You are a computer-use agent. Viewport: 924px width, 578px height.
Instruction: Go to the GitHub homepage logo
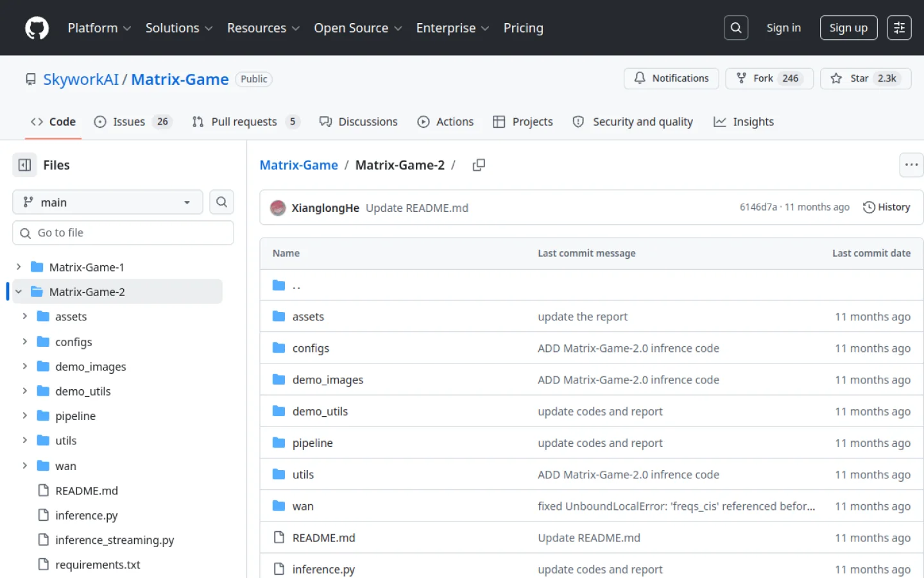[37, 28]
